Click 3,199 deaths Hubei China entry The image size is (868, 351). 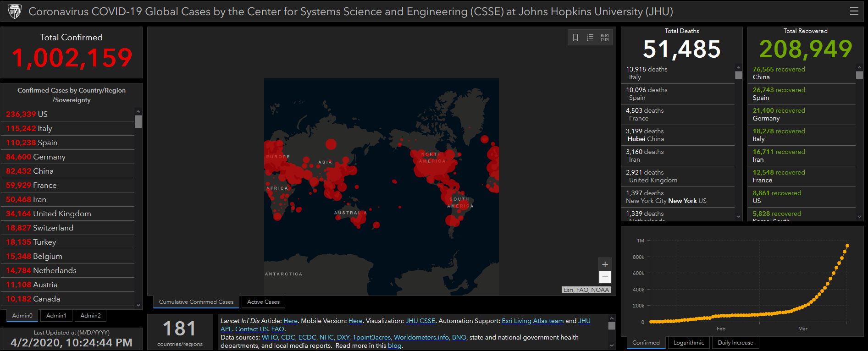[678, 135]
